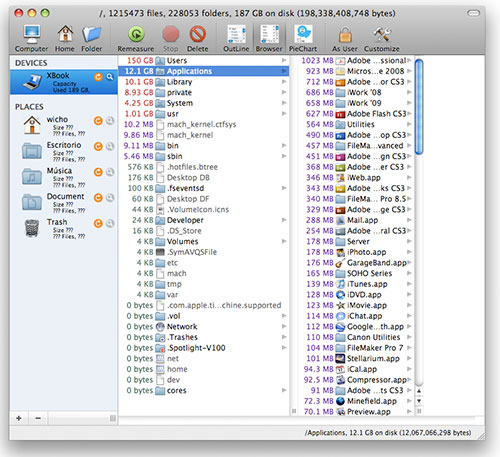Select the cores folder
The height and width of the screenshot is (457, 500).
pos(204,390)
